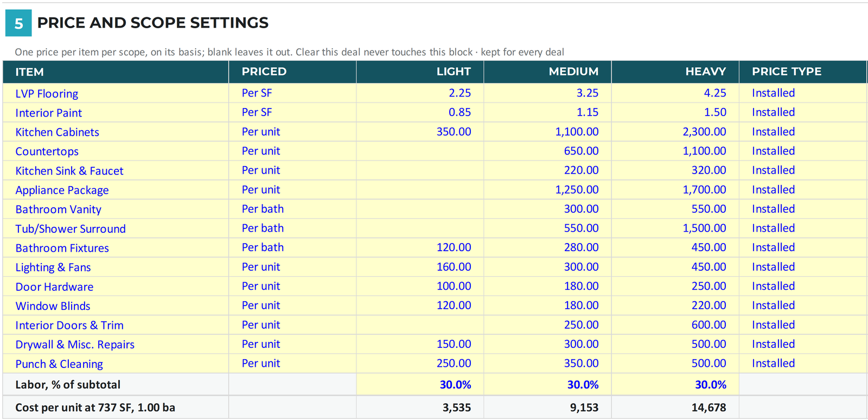Select Interior Doors & Trim item cell
The width and height of the screenshot is (868, 420).
(116, 325)
